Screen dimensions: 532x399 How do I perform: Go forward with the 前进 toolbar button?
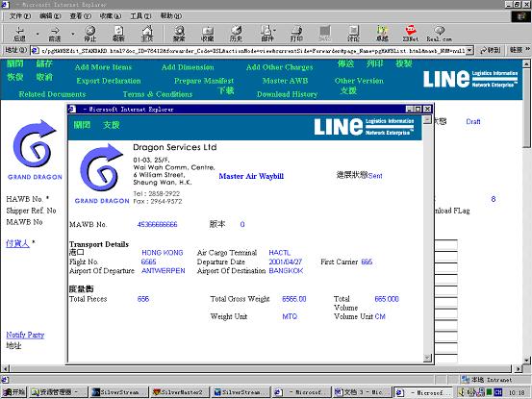tap(55, 34)
